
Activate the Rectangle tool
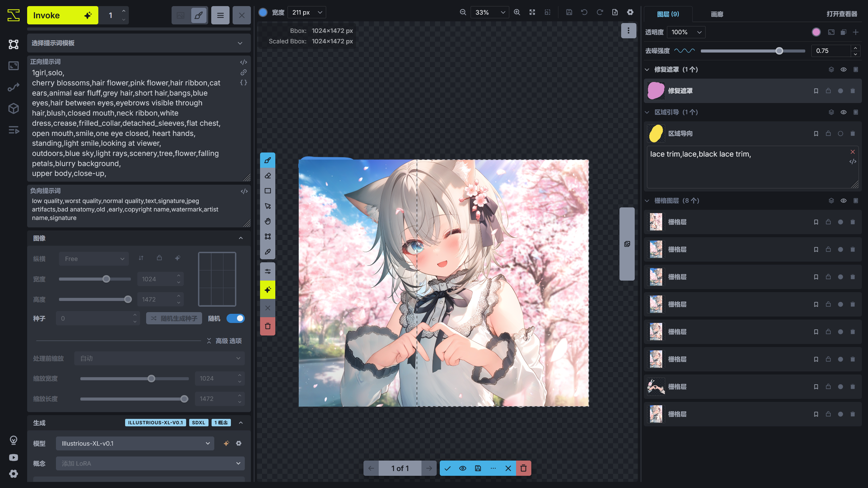click(268, 191)
